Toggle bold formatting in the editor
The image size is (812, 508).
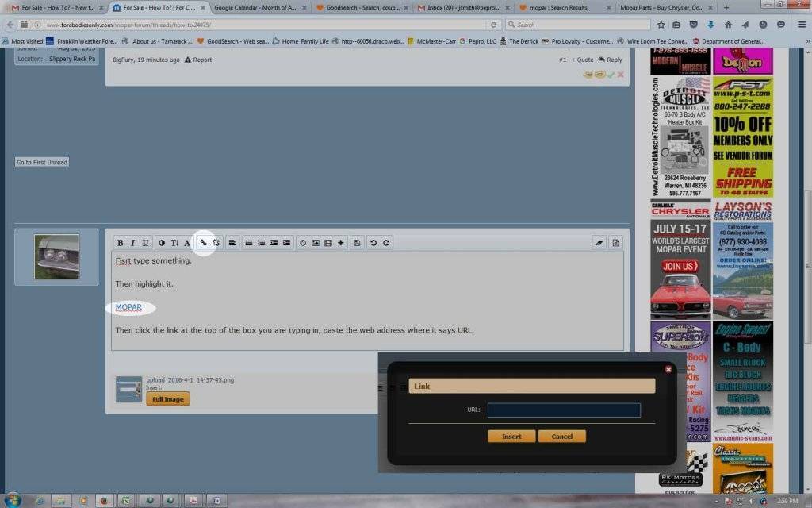[121, 243]
